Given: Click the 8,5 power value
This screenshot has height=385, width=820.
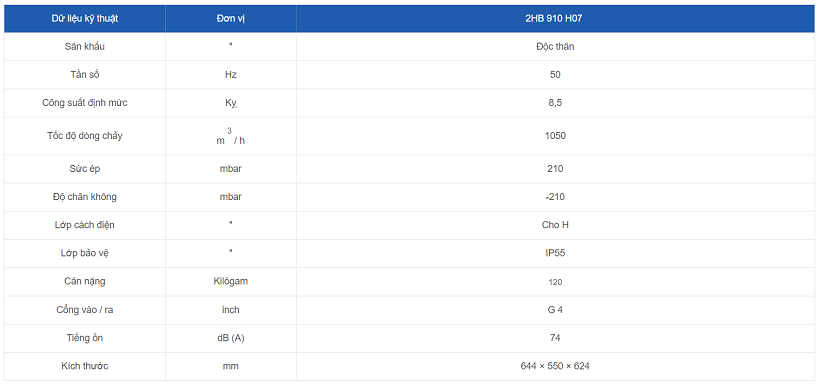Looking at the screenshot, I should coord(555,103).
